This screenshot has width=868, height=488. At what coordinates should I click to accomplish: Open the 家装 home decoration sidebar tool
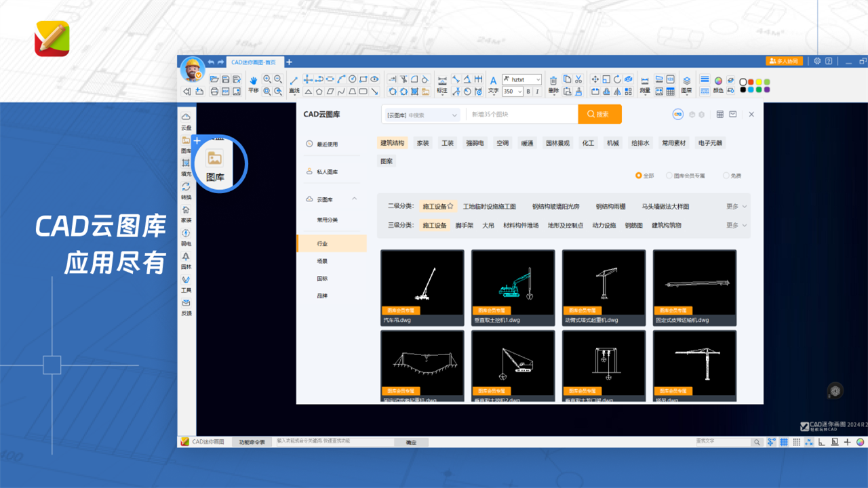pos(186,213)
